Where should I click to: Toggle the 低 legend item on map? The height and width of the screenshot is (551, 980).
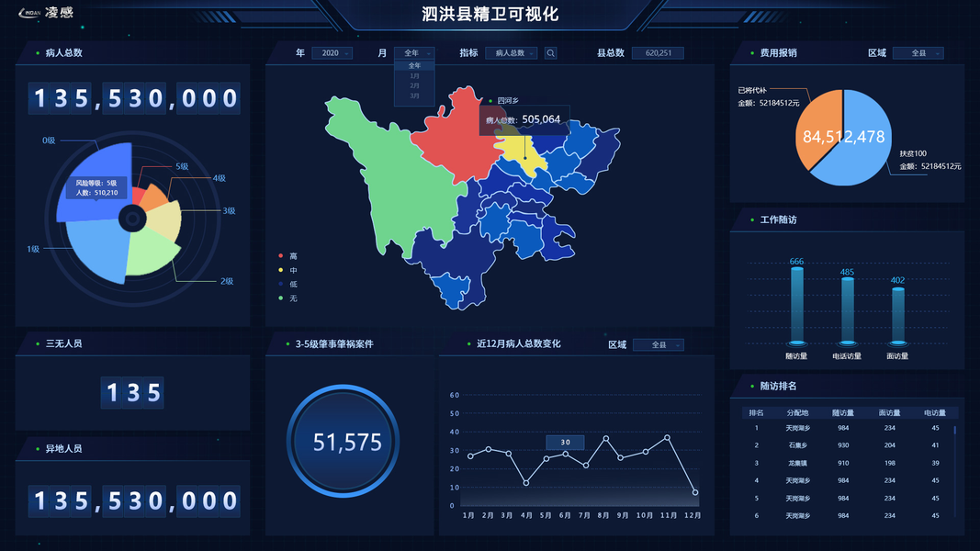point(288,285)
